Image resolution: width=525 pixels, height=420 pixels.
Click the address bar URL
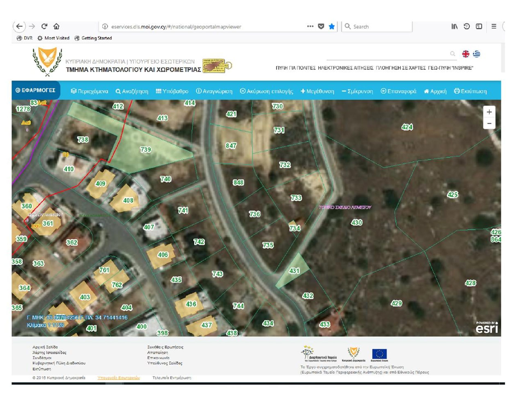click(x=176, y=27)
